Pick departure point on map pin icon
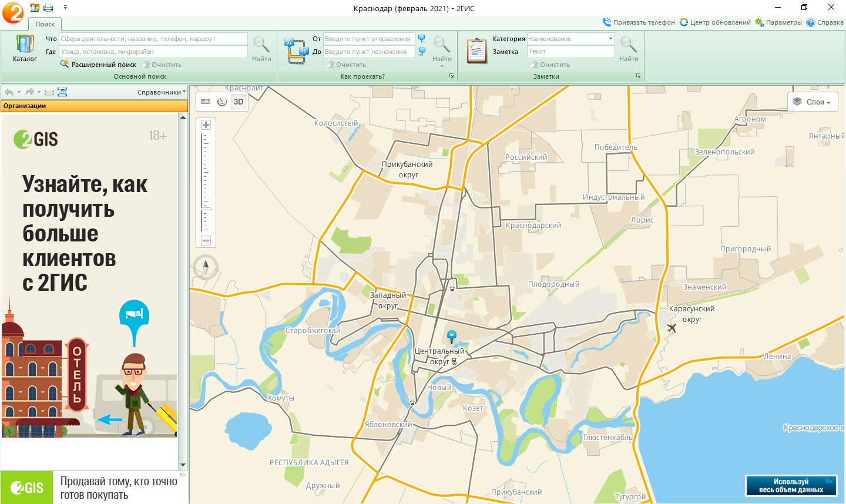Viewport: 846px width, 504px height. pyautogui.click(x=422, y=39)
